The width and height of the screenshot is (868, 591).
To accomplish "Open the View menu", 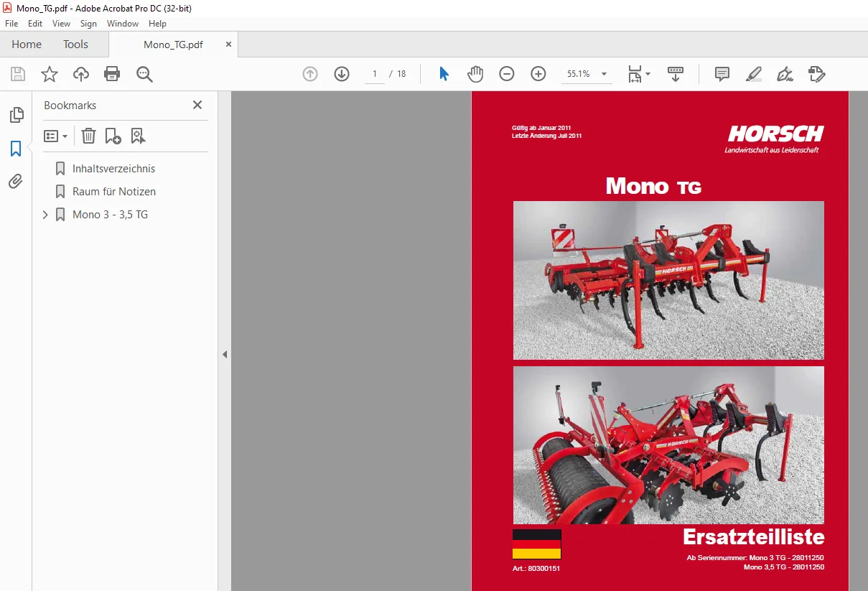I will click(x=61, y=24).
